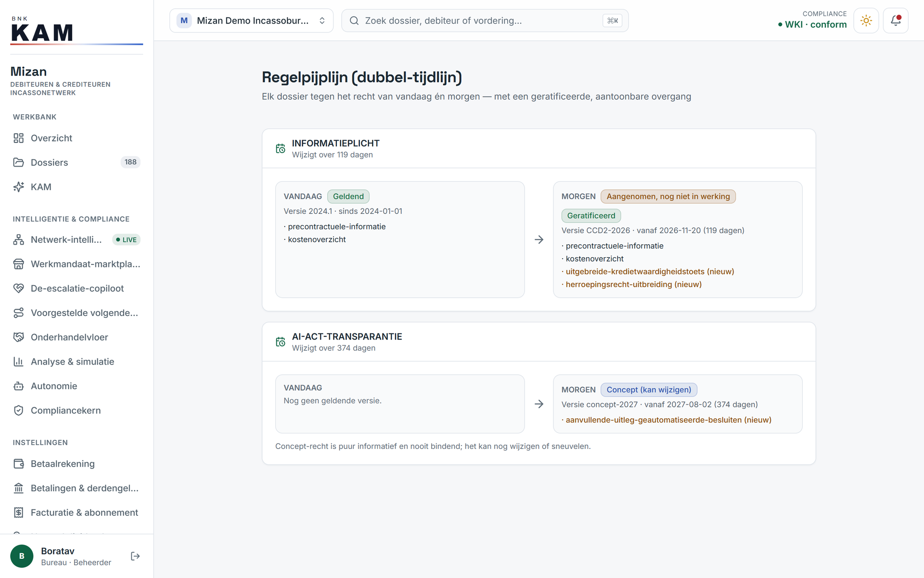Open the notifications bell
Viewport: 924px width, 578px height.
pyautogui.click(x=896, y=21)
